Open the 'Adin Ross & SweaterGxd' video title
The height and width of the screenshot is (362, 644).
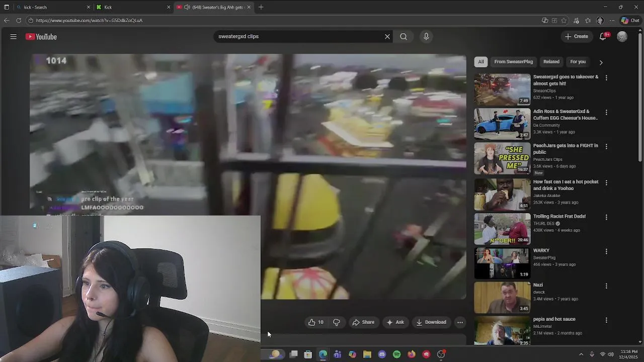[x=566, y=115]
